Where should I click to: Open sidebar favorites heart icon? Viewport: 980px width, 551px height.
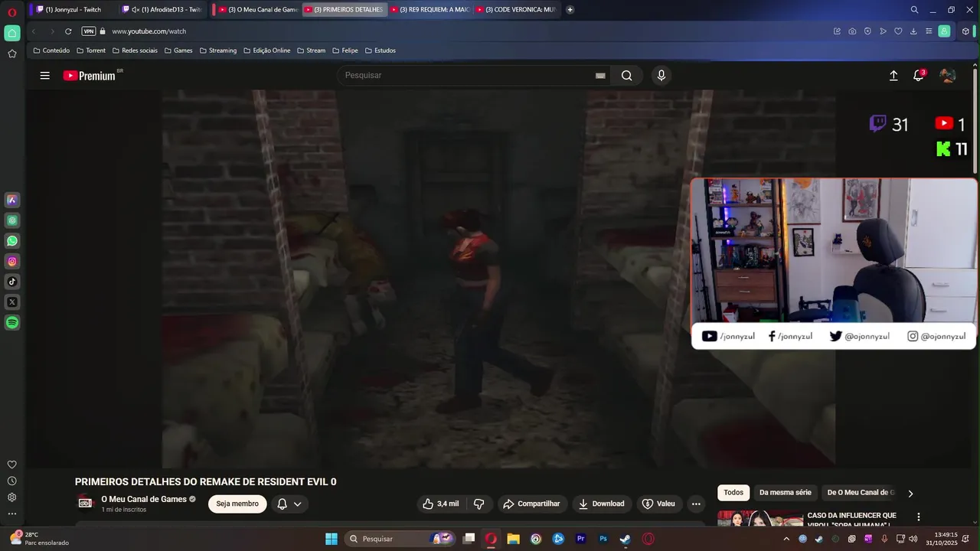point(12,465)
